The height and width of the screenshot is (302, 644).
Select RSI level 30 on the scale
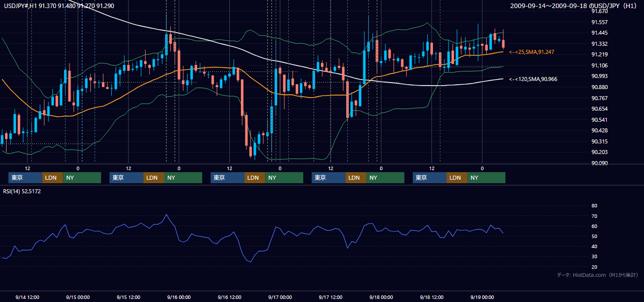[x=594, y=257]
